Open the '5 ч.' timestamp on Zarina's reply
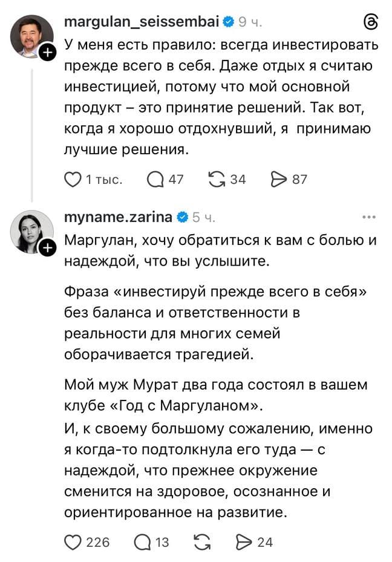The height and width of the screenshot is (562, 392). [x=204, y=217]
